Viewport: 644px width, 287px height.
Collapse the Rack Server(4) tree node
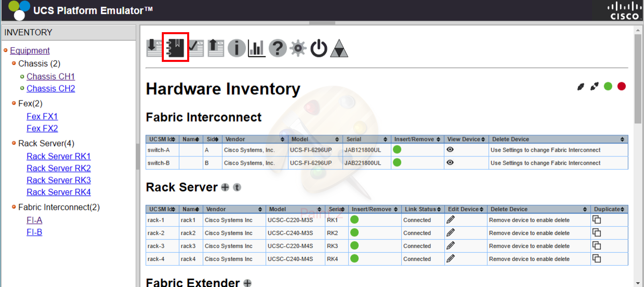click(14, 143)
